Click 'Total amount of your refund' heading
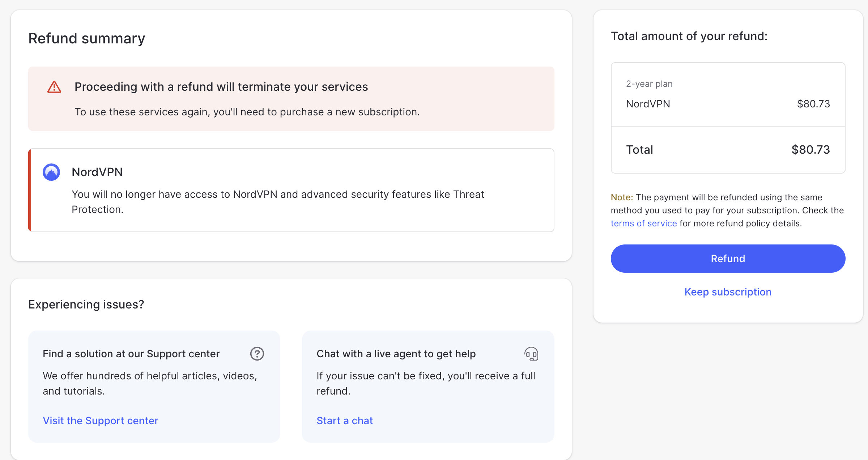 [689, 36]
